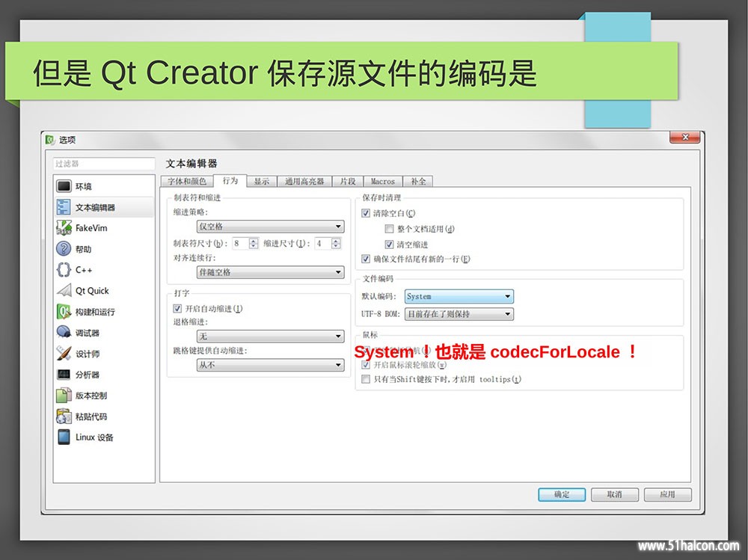Viewport: 748px width, 560px height.
Task: Click the 文件编码 group label
Action: [378, 279]
